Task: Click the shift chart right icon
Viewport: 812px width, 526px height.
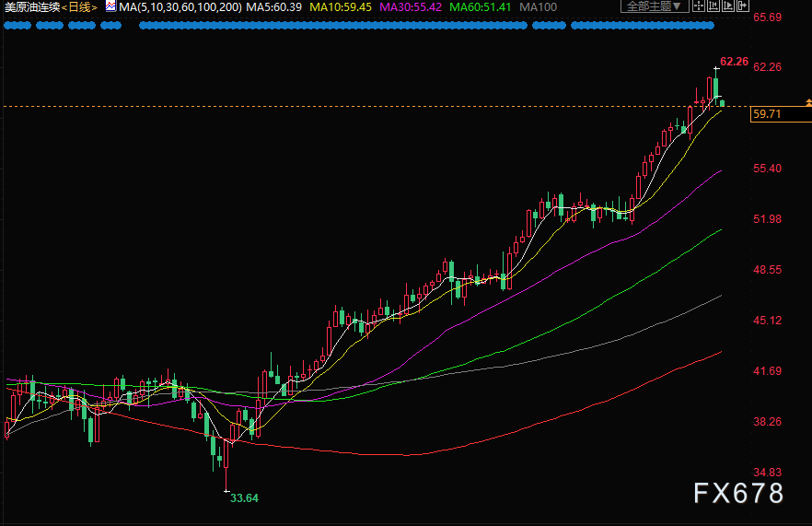Action: [743, 6]
